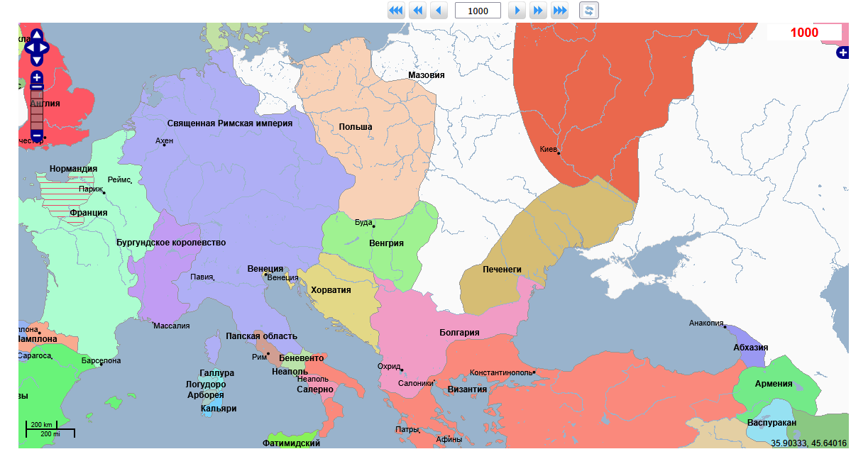The height and width of the screenshot is (454, 868).
Task: Pan the map right with the right arrow
Action: click(x=44, y=48)
